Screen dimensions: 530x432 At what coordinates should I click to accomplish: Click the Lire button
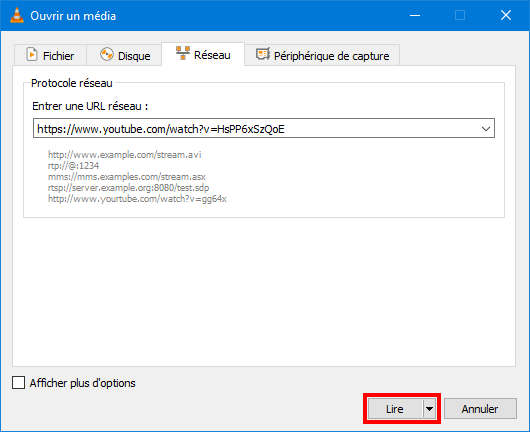[x=395, y=409]
